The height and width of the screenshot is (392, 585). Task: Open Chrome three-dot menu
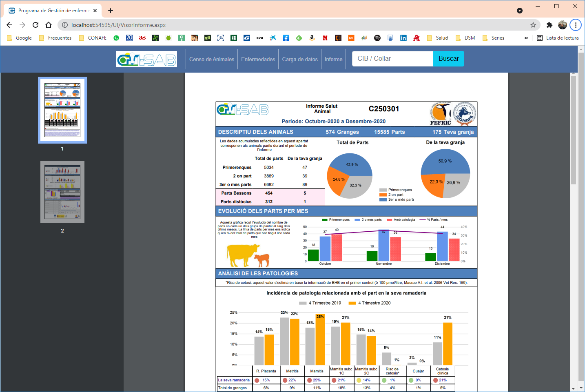(576, 25)
